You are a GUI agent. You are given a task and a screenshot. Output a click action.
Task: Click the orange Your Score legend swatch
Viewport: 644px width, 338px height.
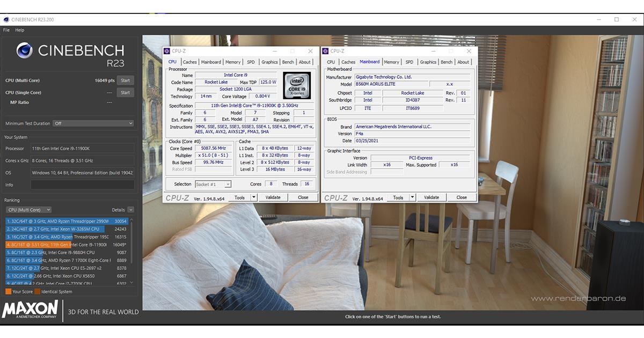pyautogui.click(x=8, y=292)
